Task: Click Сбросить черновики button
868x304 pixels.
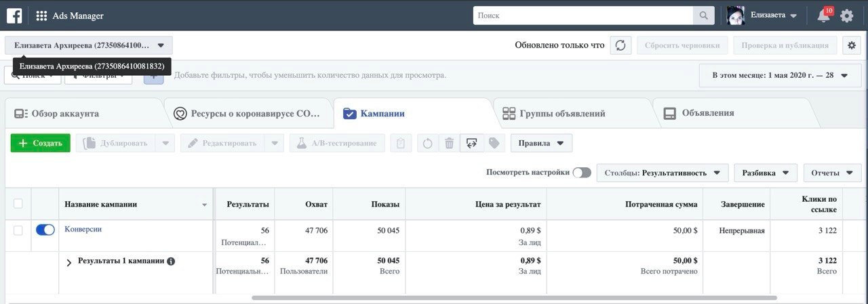Action: (x=683, y=45)
